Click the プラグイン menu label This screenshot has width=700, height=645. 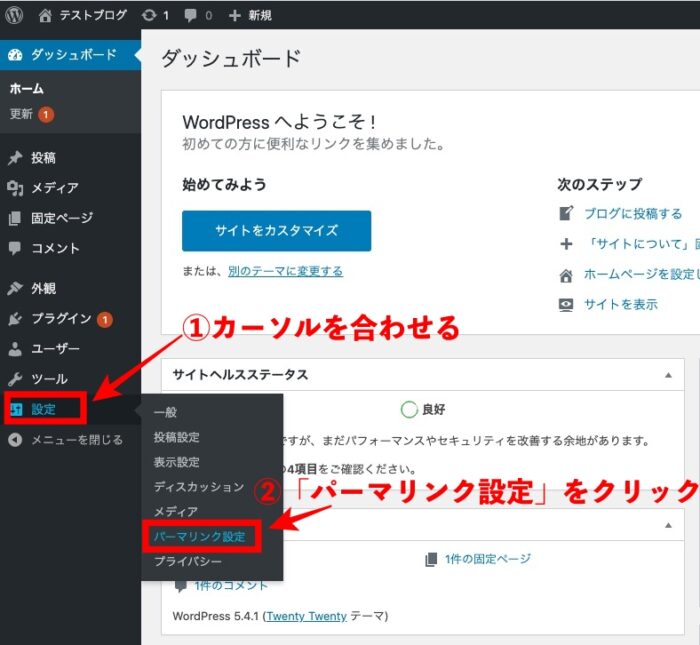[x=61, y=319]
